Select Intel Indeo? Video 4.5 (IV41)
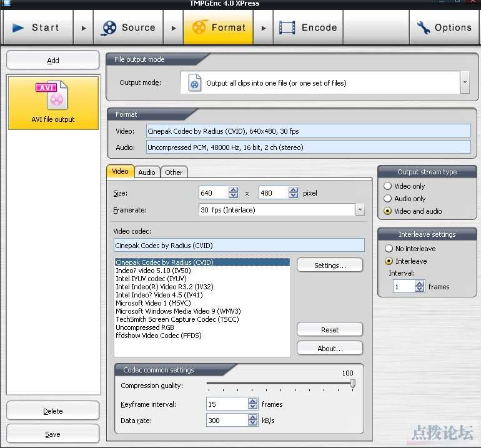This screenshot has width=481, height=448. (202, 294)
